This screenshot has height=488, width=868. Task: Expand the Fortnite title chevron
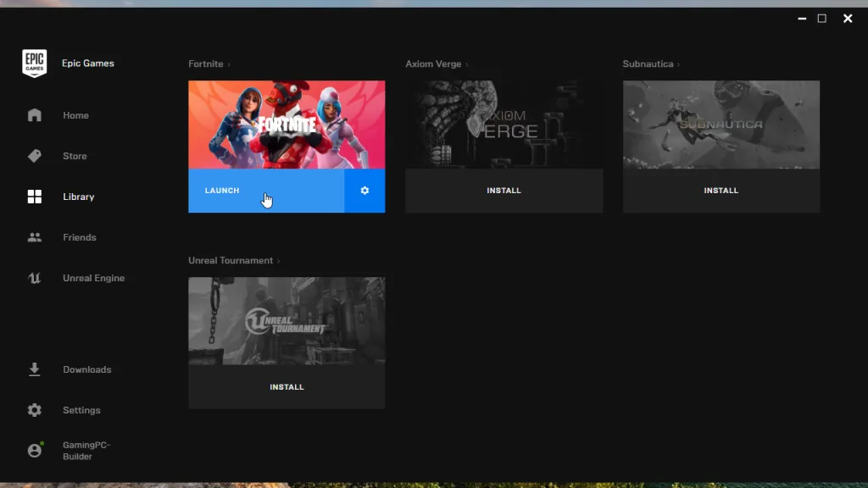click(229, 64)
